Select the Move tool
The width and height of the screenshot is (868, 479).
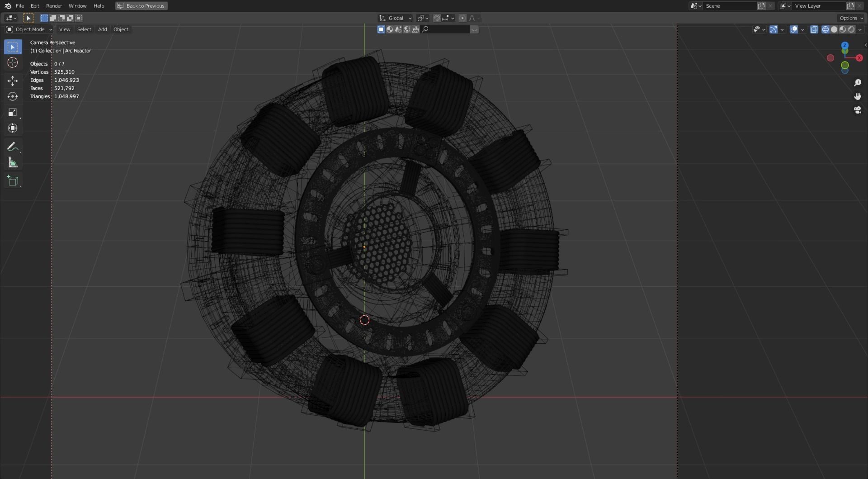tap(13, 81)
